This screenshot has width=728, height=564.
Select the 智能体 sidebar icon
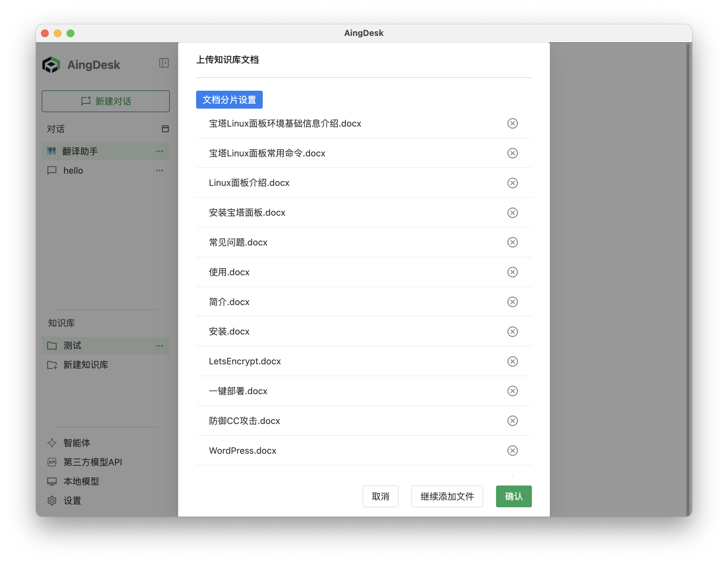(x=76, y=443)
